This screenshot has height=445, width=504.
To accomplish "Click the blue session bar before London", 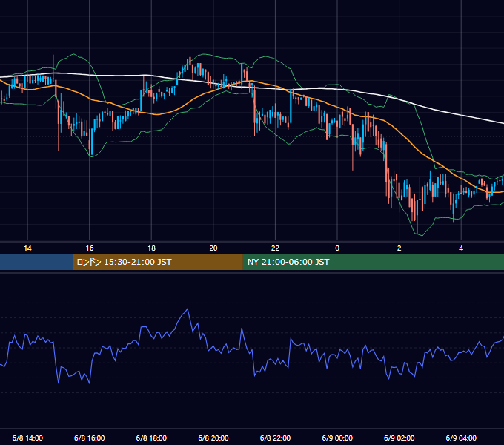I will [36, 262].
